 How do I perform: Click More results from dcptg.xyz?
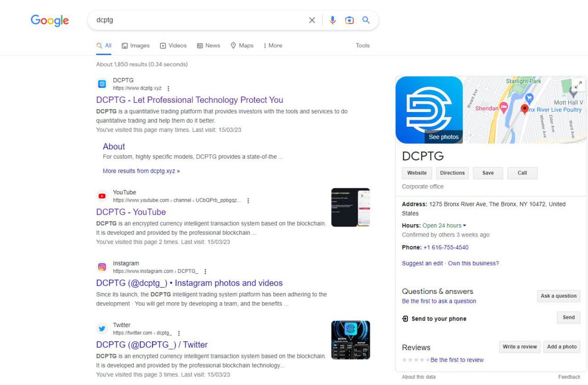(x=141, y=171)
